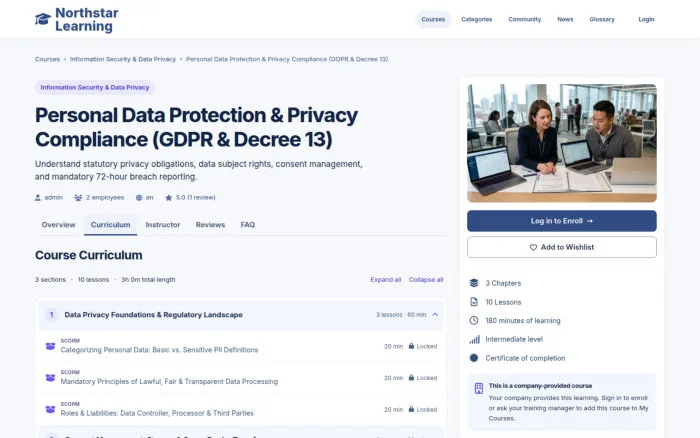Open Categories in the top navigation
The width and height of the screenshot is (700, 438).
point(477,20)
